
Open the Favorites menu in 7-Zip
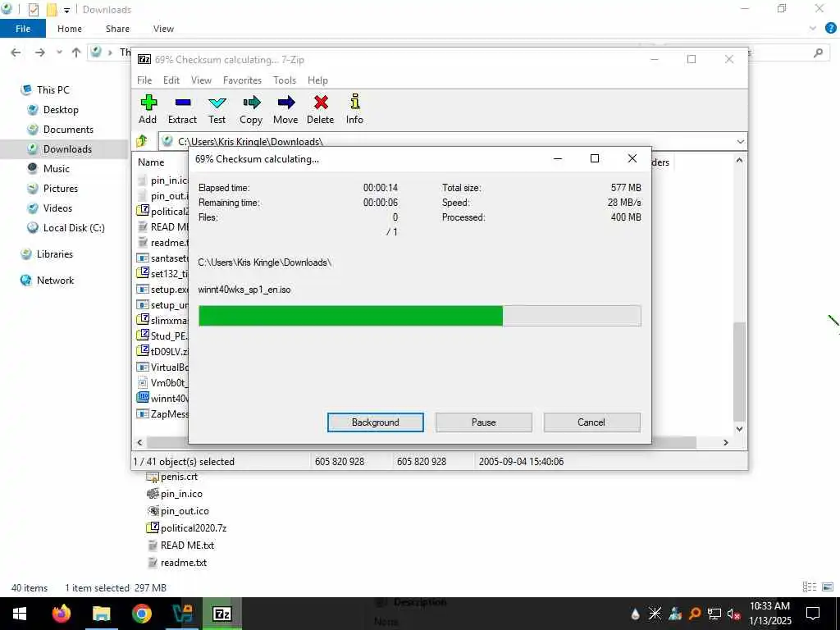tap(242, 80)
